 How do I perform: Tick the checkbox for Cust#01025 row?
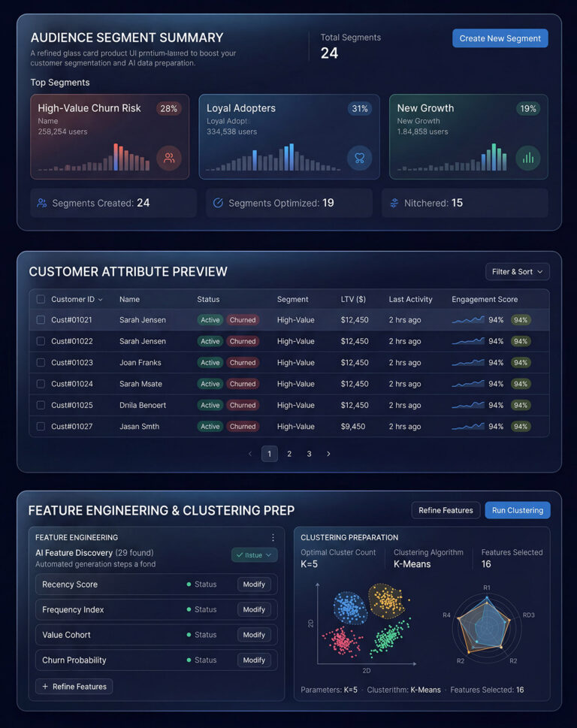click(x=41, y=405)
